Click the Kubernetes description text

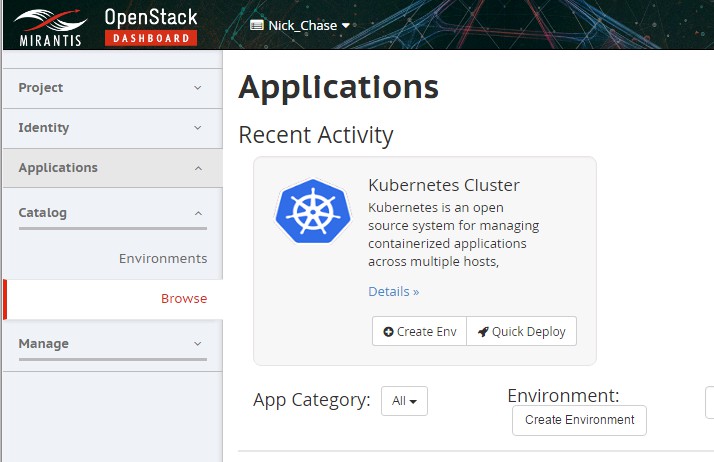point(453,234)
